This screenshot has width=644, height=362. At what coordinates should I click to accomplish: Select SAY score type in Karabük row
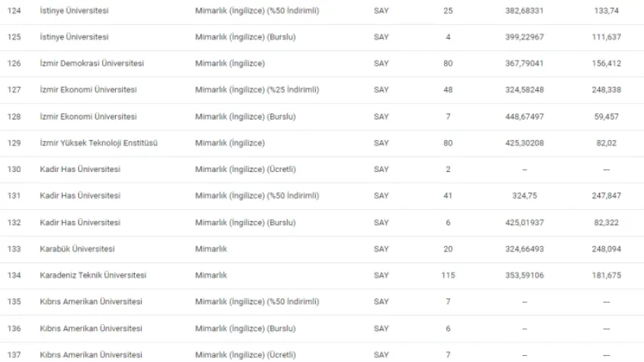(381, 248)
